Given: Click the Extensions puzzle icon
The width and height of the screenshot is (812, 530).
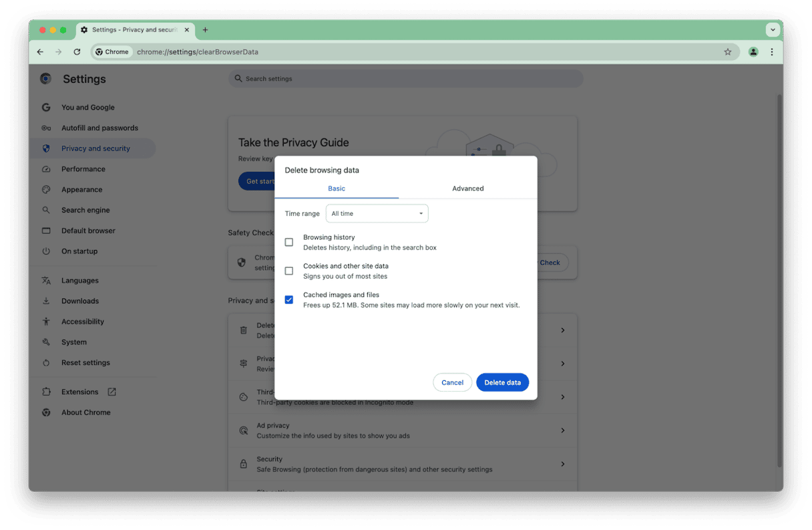Looking at the screenshot, I should tap(46, 392).
